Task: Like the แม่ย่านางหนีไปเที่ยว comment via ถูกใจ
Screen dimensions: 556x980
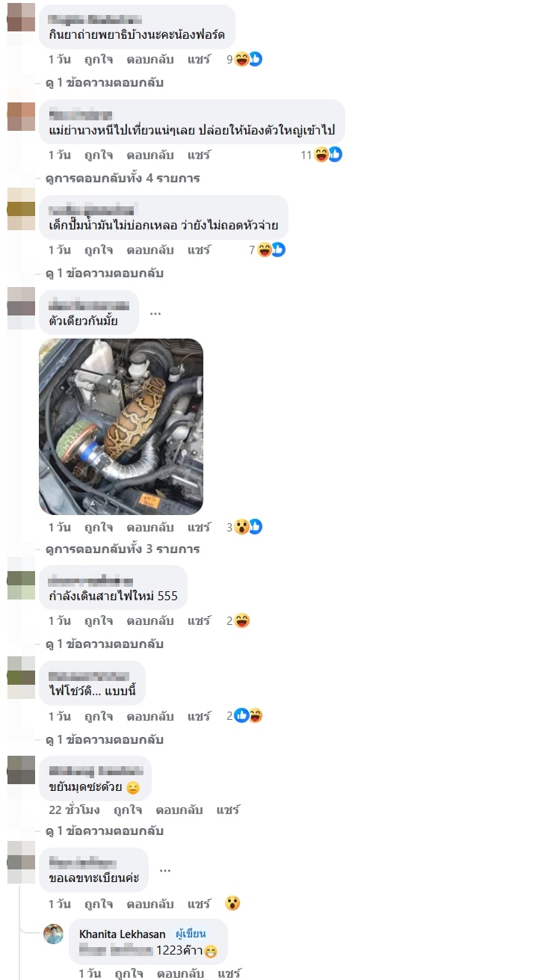Action: click(99, 155)
